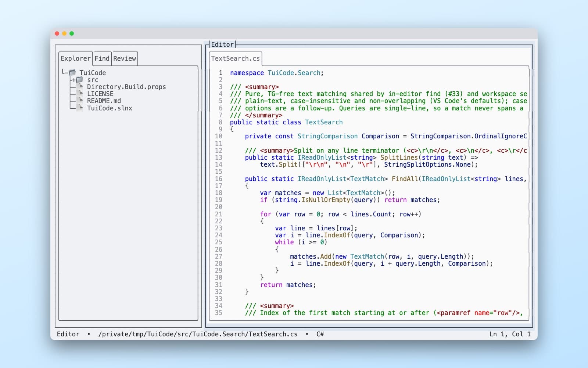Click the 'SplitLines' method name on line 13
Screen dimensions: 588x368
399,158
